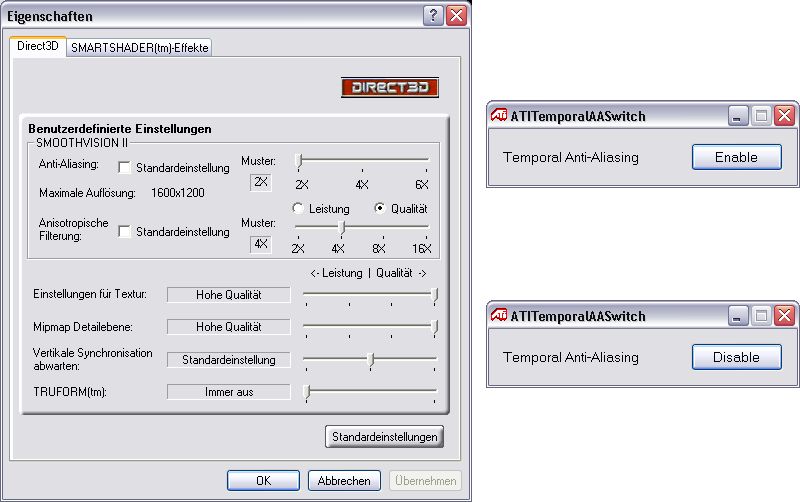The width and height of the screenshot is (800, 502).
Task: Click the OK button
Action: 263,481
